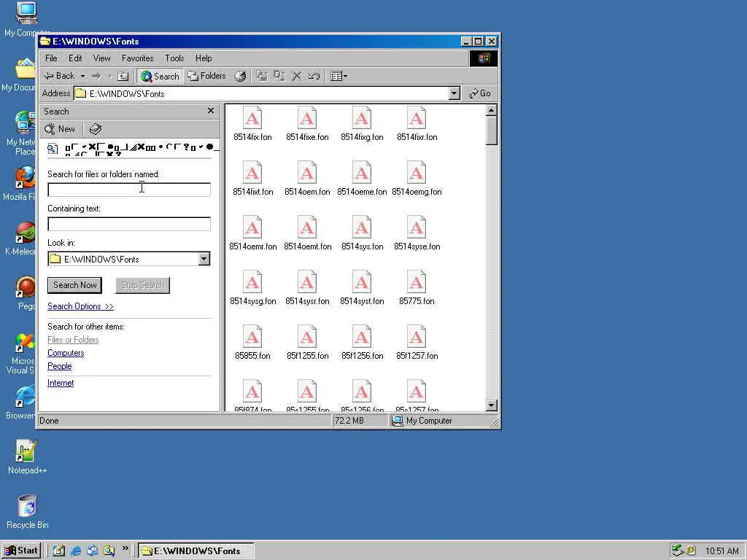Focus the 'Search for files or folders named' field
Screen dimensions: 747x560
point(129,190)
